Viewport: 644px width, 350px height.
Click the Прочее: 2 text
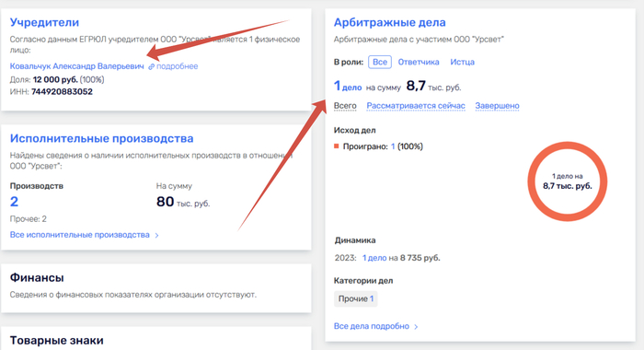29,219
